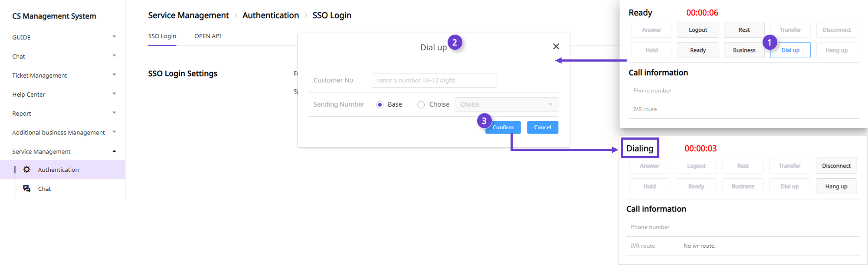The height and width of the screenshot is (265, 868).
Task: Close the Dial up dialog with X
Action: (556, 46)
